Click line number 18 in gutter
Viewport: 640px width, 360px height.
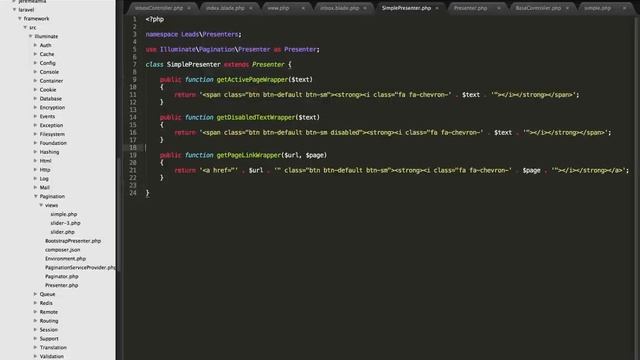[133, 148]
